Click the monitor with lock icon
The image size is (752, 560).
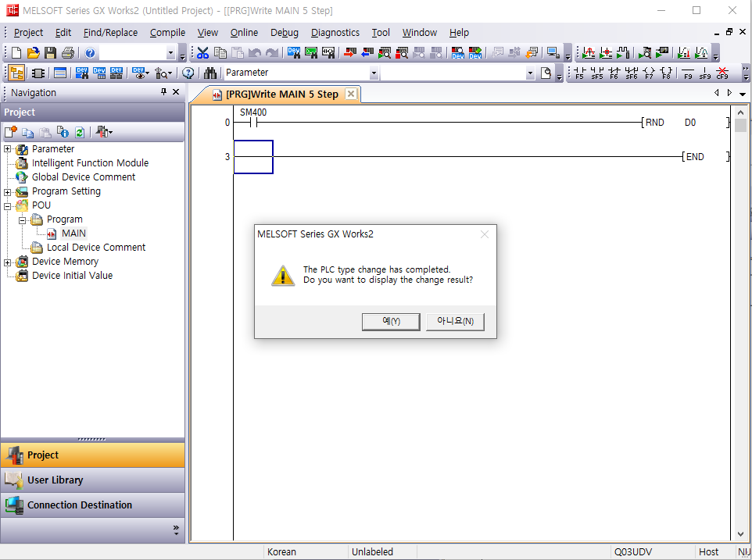click(x=553, y=52)
